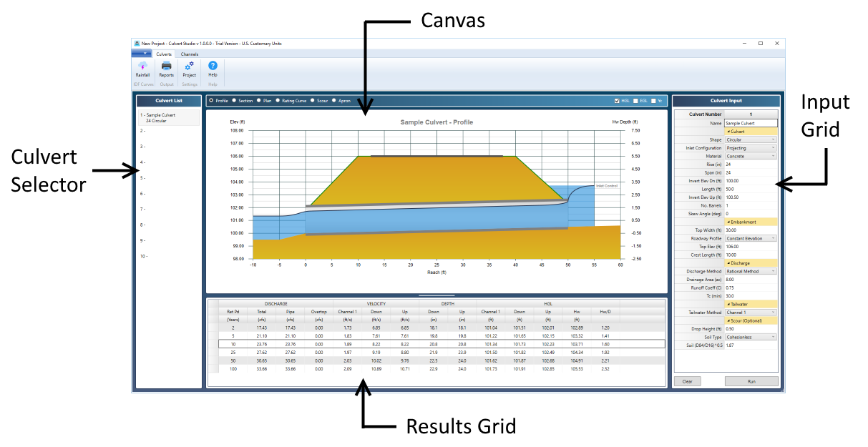The width and height of the screenshot is (868, 447).
Task: Select the Culverts ribbon tab
Action: [163, 54]
